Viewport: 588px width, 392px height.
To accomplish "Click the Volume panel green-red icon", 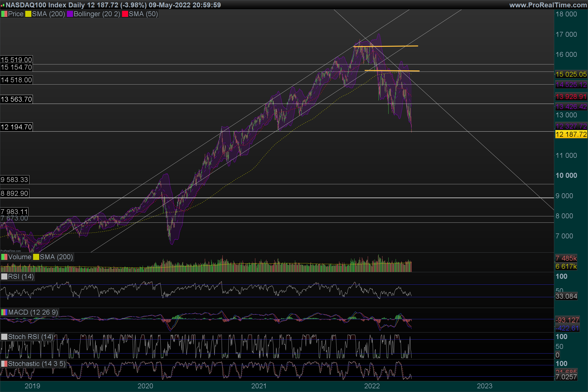I will pos(4,257).
